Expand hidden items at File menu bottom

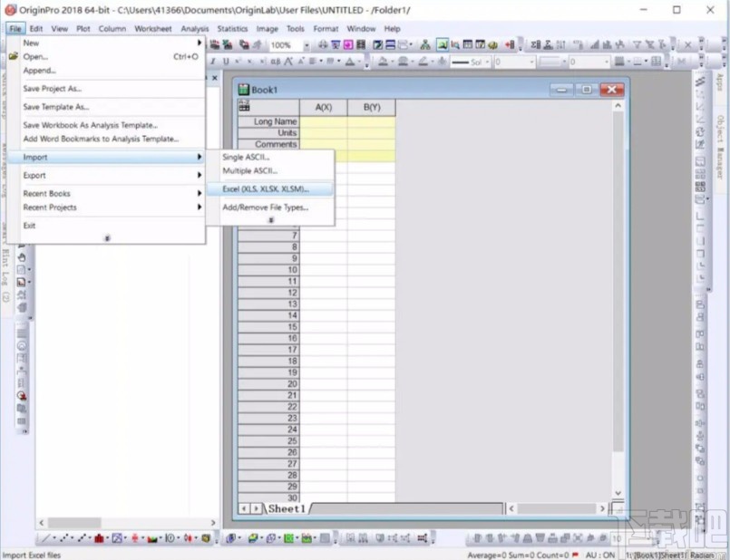pos(107,238)
